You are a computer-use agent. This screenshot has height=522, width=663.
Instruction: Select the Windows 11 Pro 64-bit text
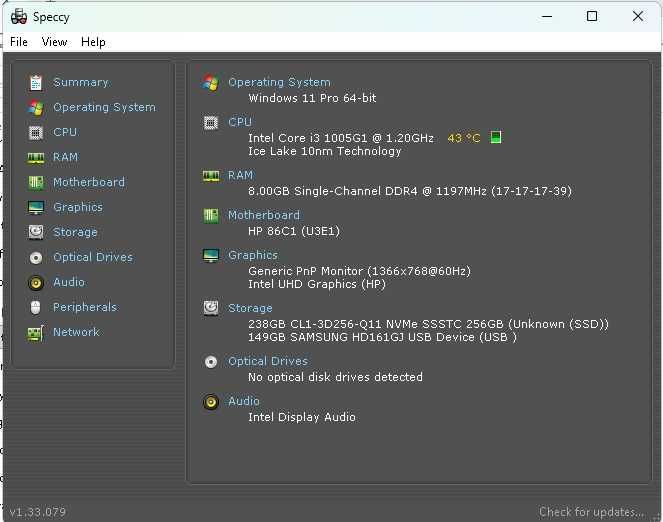tap(312, 98)
